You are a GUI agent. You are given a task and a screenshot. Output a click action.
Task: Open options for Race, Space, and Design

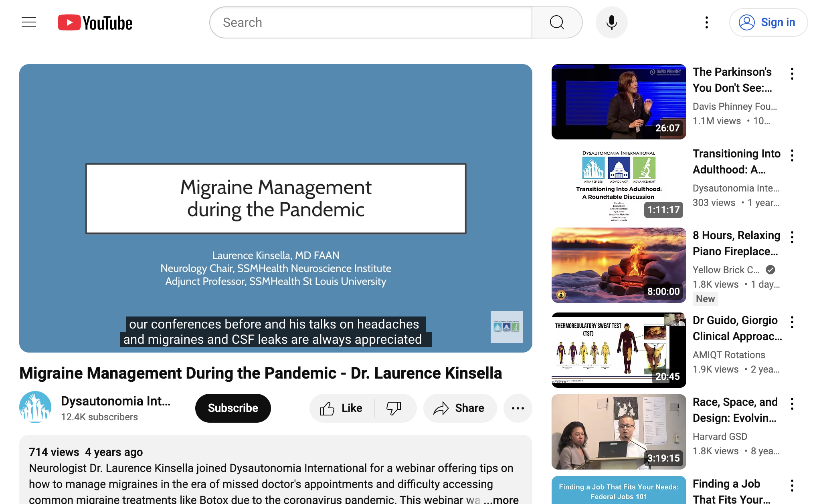(792, 404)
